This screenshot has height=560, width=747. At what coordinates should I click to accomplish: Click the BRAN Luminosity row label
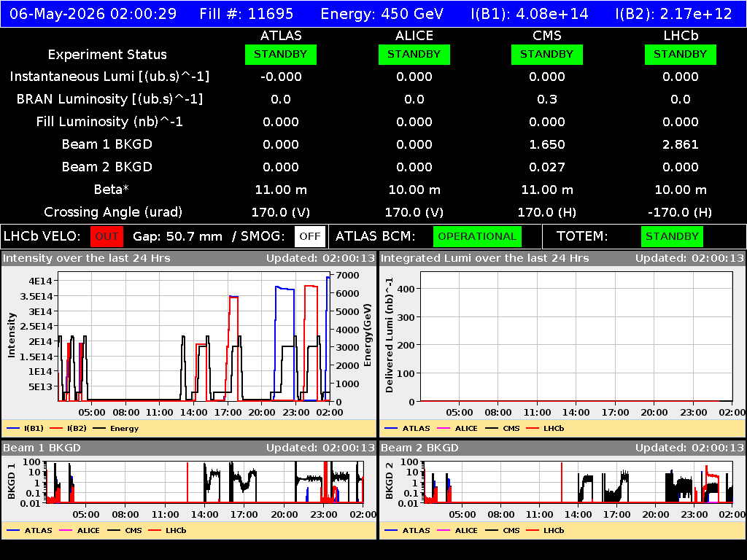(x=109, y=99)
